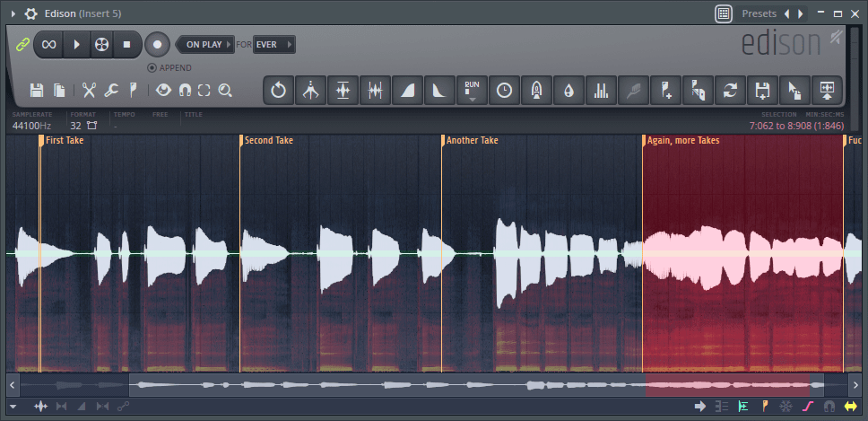The image size is (868, 421).
Task: Enable the APPEND radio option
Action: tap(152, 67)
